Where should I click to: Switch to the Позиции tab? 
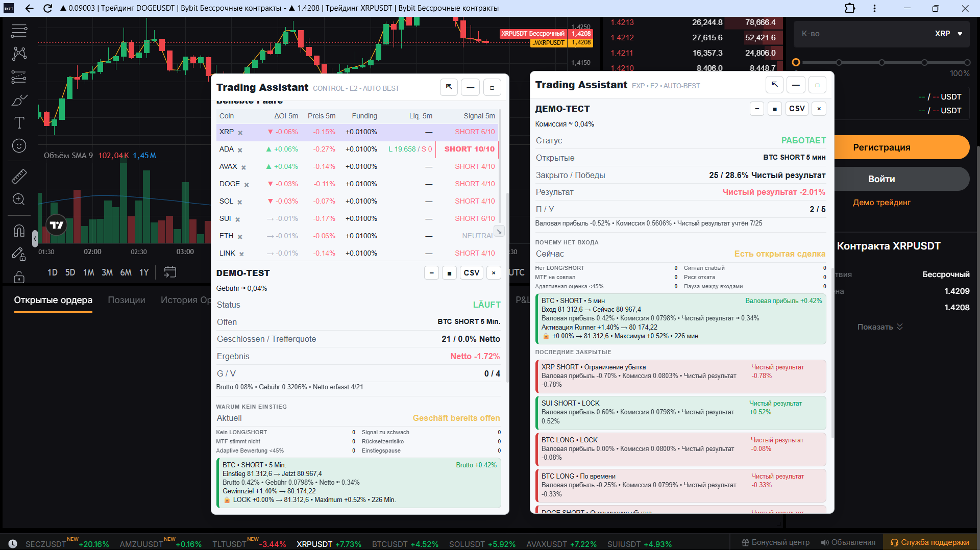click(x=127, y=300)
